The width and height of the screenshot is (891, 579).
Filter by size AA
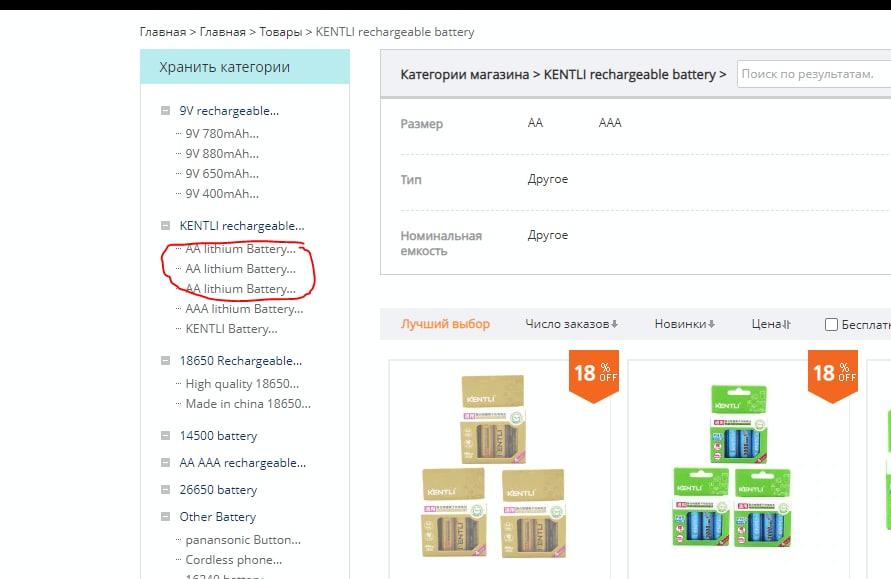click(535, 123)
